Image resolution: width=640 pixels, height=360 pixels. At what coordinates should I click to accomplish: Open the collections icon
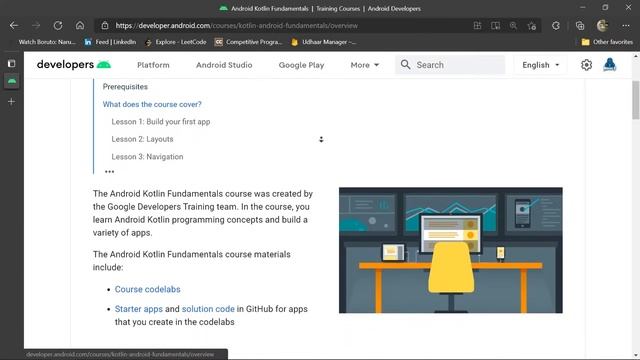pyautogui.click(x=580, y=25)
